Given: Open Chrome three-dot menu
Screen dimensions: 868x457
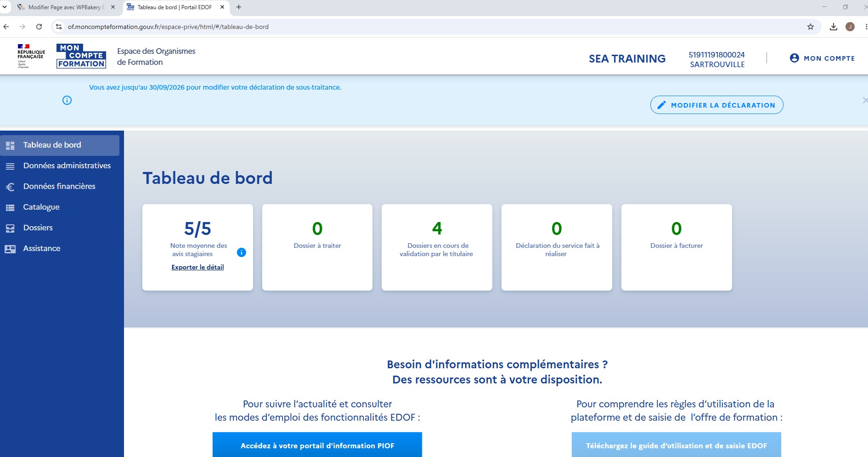Looking at the screenshot, I should (x=865, y=27).
